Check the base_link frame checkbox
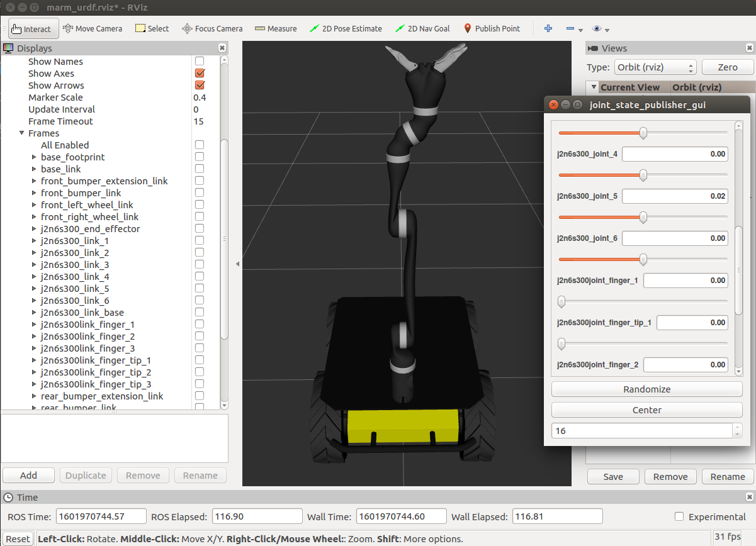This screenshot has width=756, height=546. click(x=200, y=169)
